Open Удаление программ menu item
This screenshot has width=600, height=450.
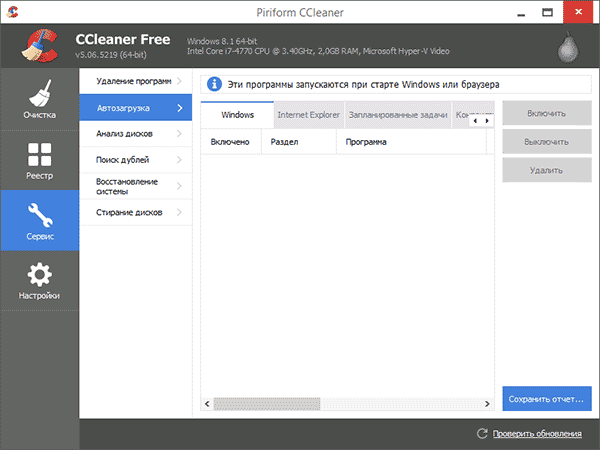pos(135,81)
